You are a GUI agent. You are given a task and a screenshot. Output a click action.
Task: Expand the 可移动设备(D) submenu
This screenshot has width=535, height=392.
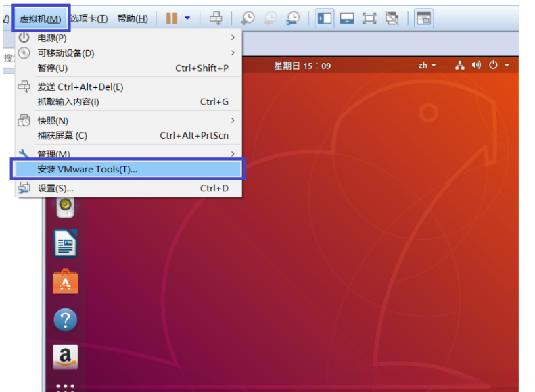[x=129, y=53]
